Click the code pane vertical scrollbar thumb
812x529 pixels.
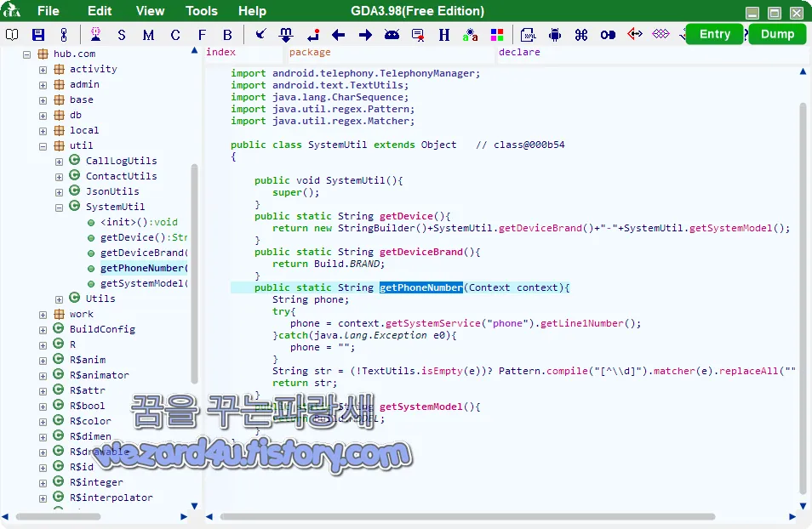pos(803,299)
